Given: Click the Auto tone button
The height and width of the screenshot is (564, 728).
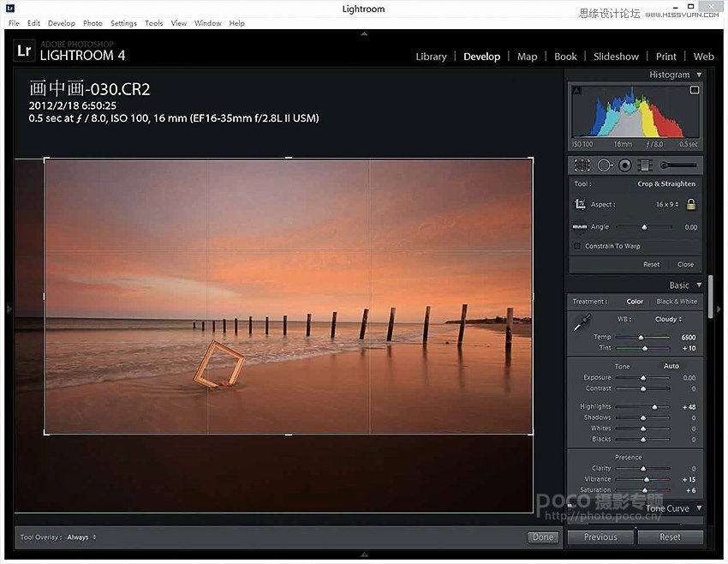Looking at the screenshot, I should pyautogui.click(x=671, y=366).
